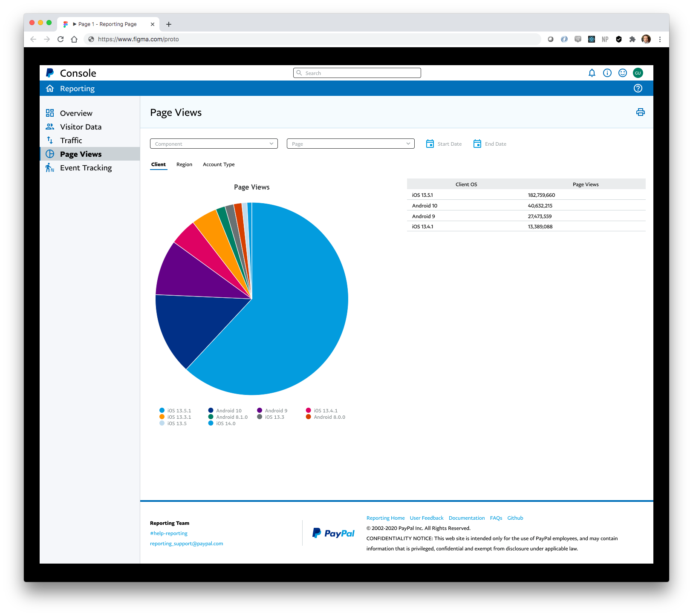Viewport: 693px width, 616px height.
Task: Open the Github link in the footer
Action: point(515,518)
